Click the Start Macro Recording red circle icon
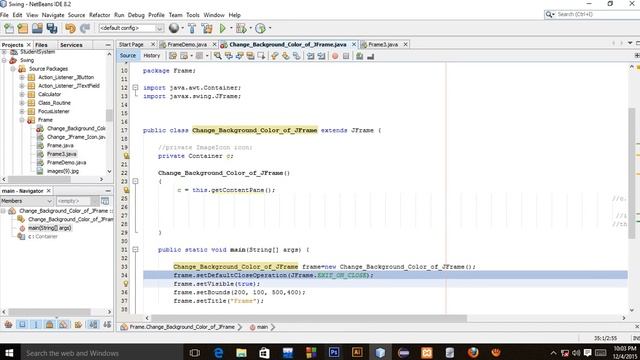 click(335, 56)
